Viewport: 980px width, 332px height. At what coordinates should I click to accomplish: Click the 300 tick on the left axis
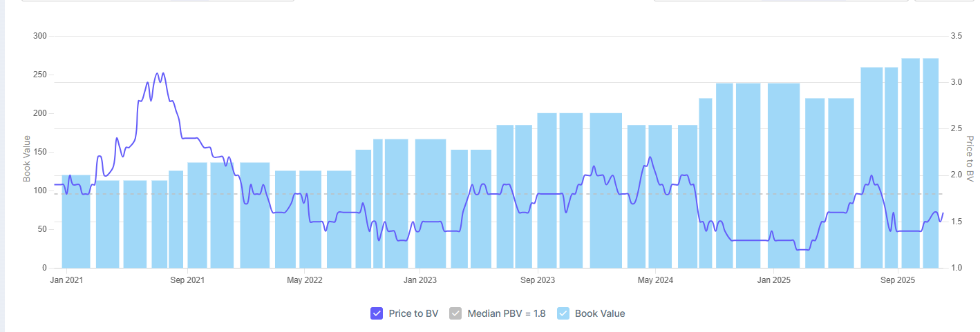tap(39, 36)
